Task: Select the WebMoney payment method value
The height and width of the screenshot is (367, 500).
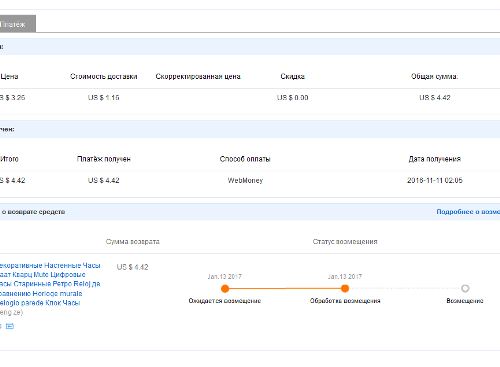Action: 245,180
